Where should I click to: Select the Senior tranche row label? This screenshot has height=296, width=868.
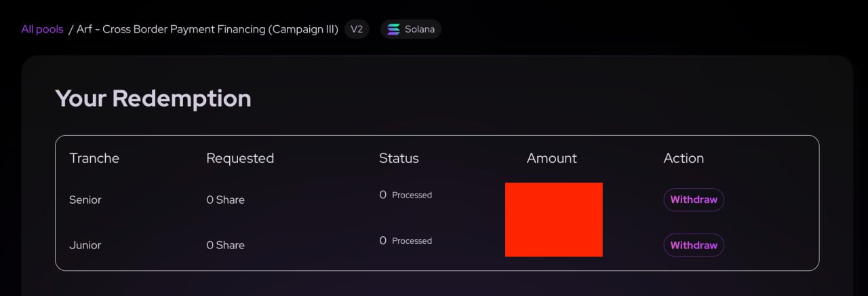[85, 200]
